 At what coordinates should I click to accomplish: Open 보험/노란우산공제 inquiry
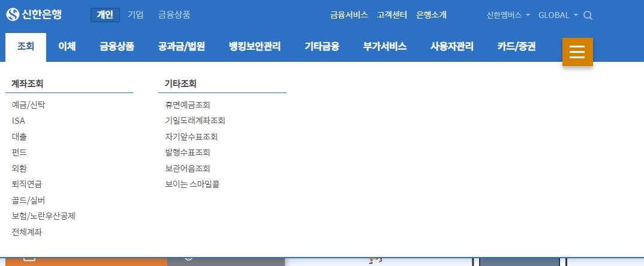point(44,216)
